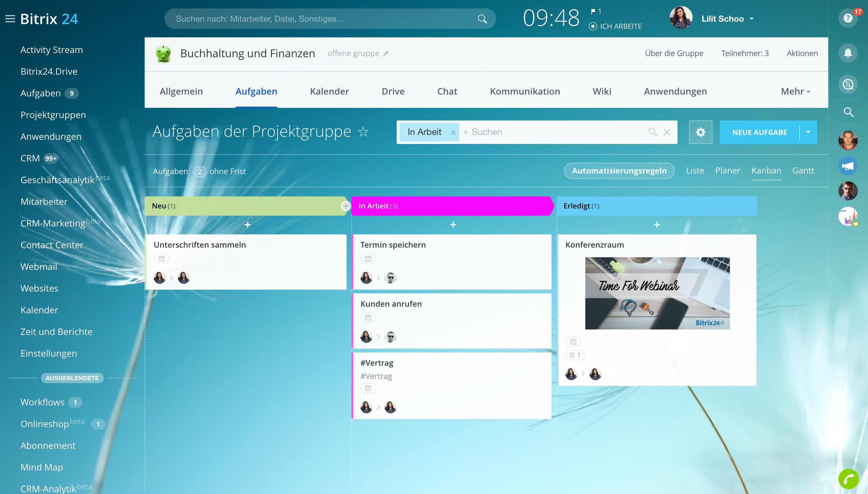Open the gear settings icon beside the filter
Viewport: 868px width, 494px height.
(x=700, y=132)
